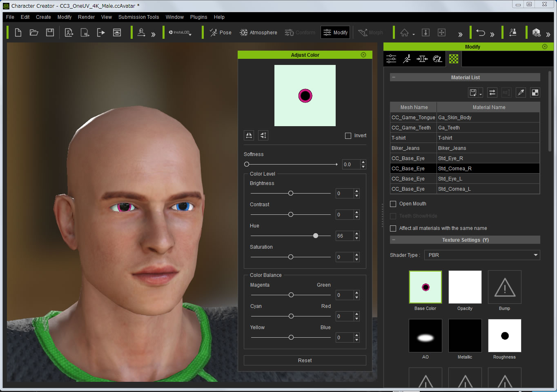Screen dimensions: 557x392
Task: Open the morph adjust tab in Modify panel
Action: pos(422,59)
